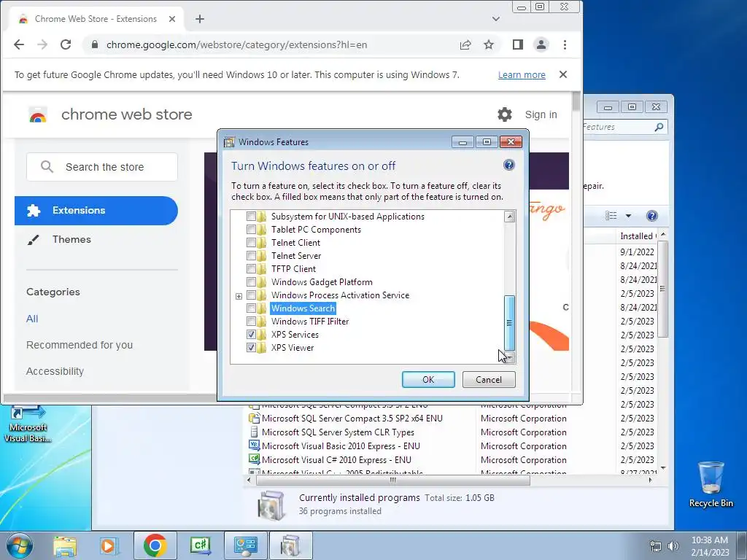Bookmark this page with the star icon

coord(489,44)
